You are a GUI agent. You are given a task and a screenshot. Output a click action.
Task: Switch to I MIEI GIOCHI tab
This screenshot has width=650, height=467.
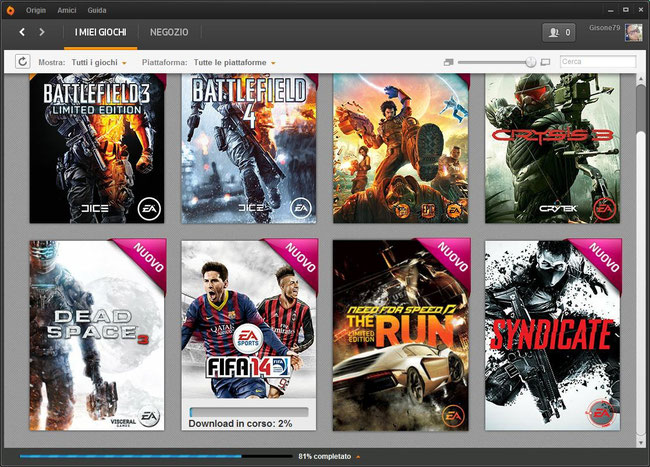pos(101,32)
